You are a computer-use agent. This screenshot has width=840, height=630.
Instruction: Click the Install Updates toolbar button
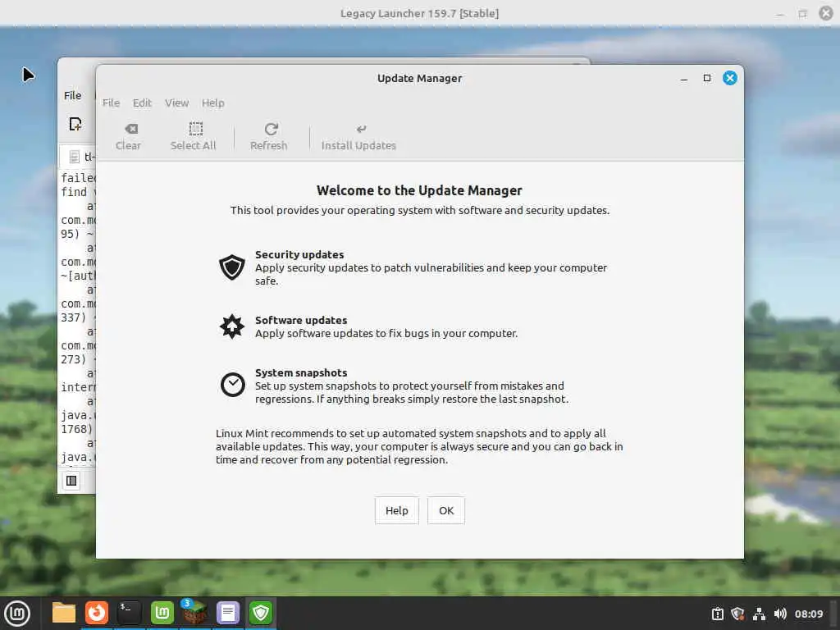358,137
